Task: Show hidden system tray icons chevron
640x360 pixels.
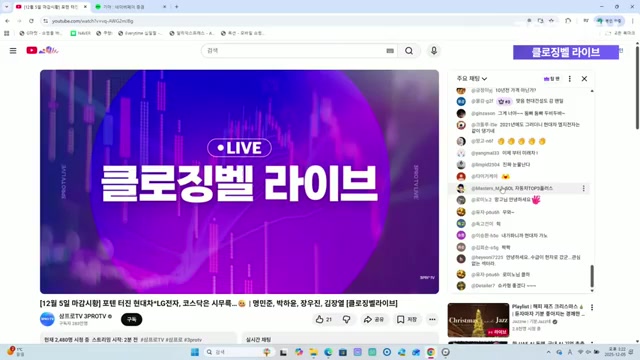Action: [549, 352]
